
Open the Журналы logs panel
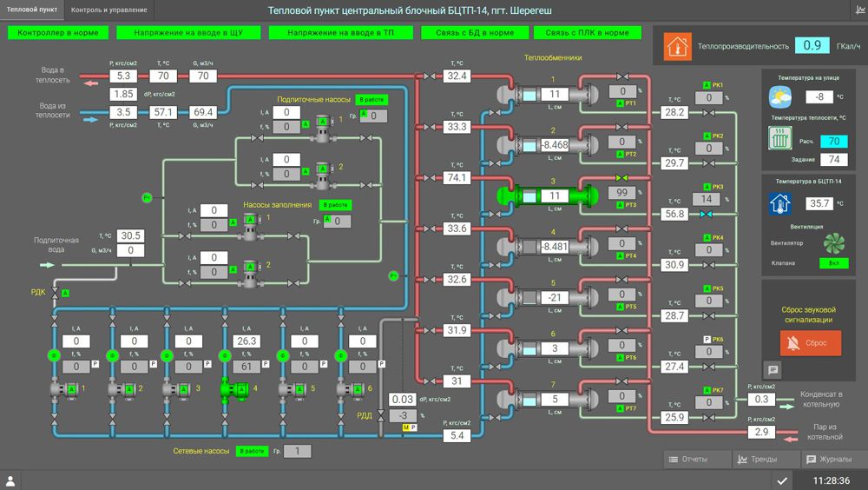click(822, 459)
